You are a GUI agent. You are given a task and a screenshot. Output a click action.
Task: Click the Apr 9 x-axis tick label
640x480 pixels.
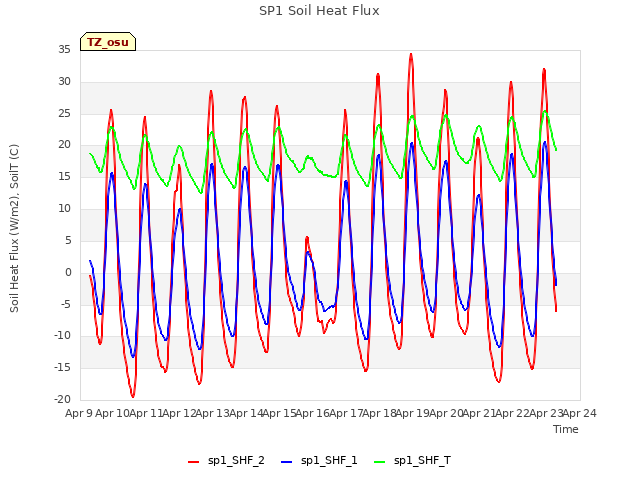pyautogui.click(x=78, y=413)
